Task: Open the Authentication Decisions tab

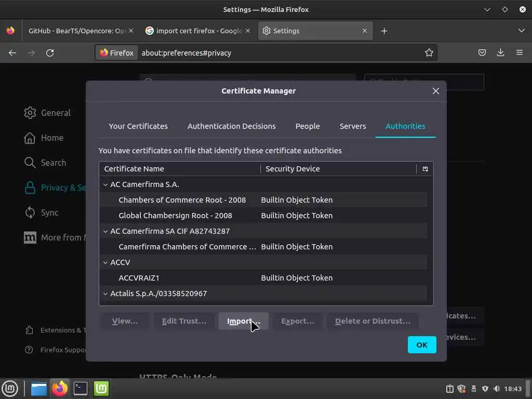Action: pos(232,126)
